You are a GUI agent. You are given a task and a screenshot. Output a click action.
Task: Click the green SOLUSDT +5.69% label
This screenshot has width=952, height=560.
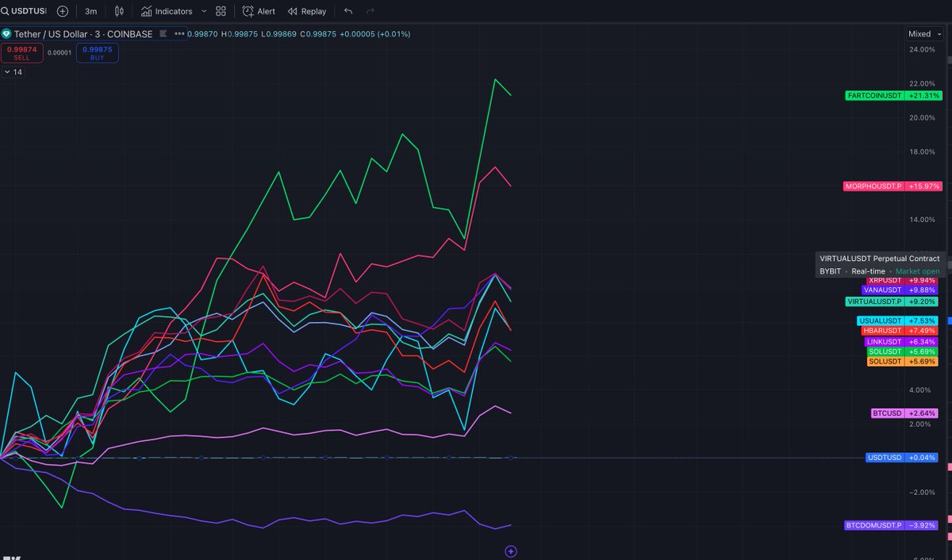click(904, 351)
